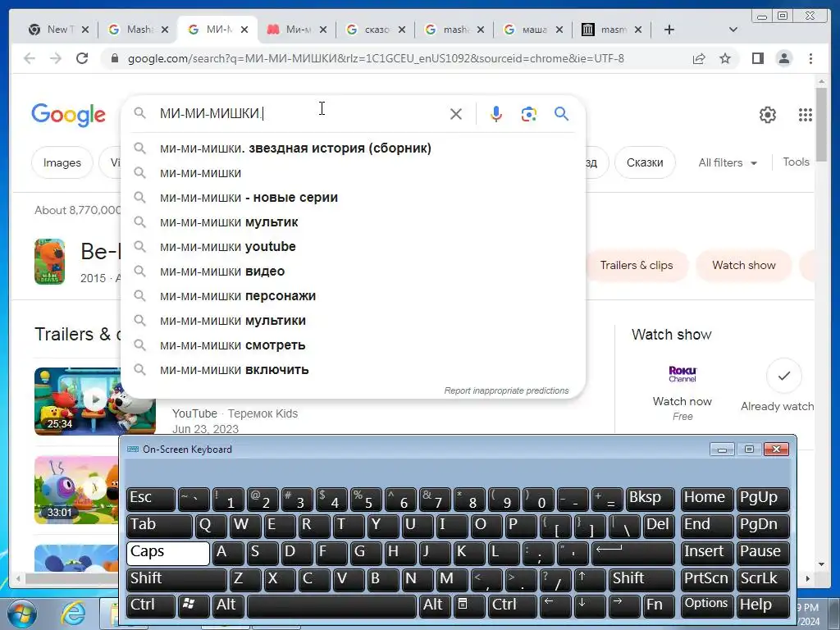Image resolution: width=840 pixels, height=630 pixels.
Task: Open Options on the on-screen keyboard
Action: (x=707, y=606)
